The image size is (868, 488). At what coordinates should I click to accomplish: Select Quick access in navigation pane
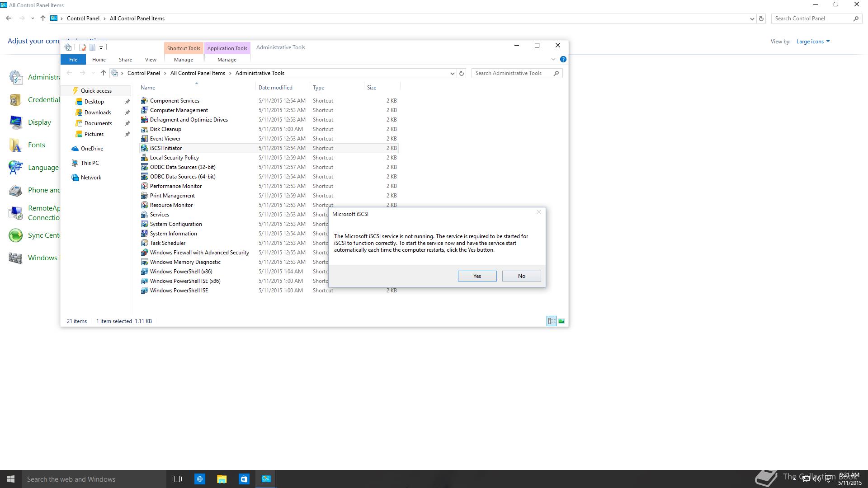pos(96,91)
